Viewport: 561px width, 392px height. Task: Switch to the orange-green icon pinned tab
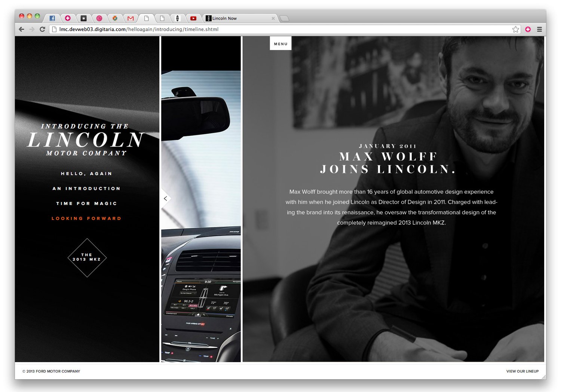coord(115,18)
